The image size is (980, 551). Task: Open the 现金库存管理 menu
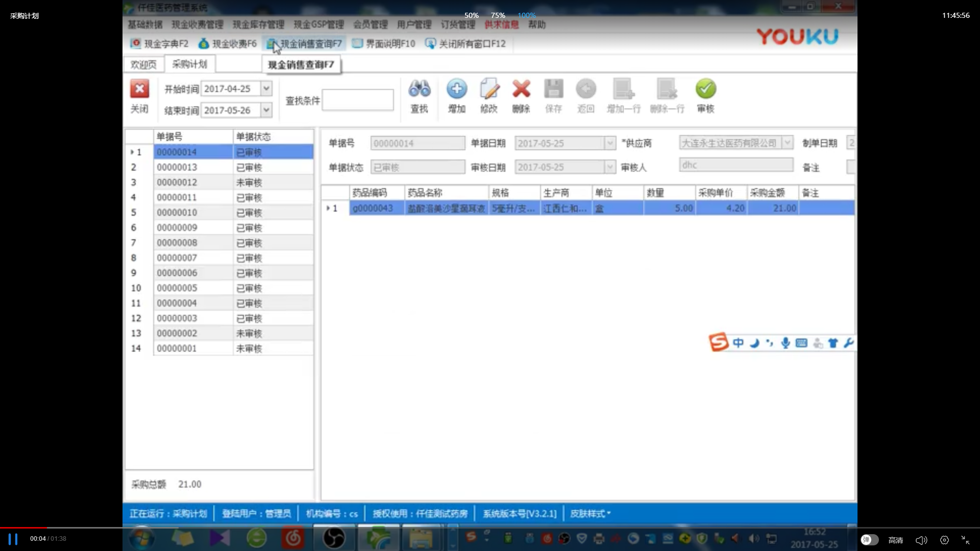pos(258,24)
